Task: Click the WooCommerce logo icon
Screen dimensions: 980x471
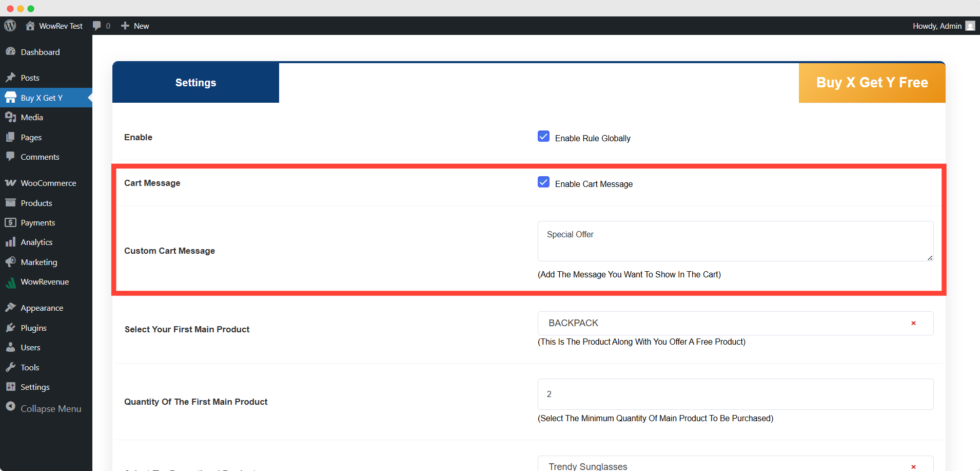Action: (10, 183)
